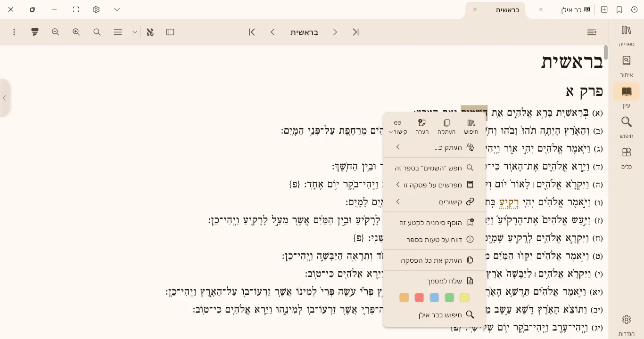This screenshot has height=339, width=644.
Task: Click חיפוש quick action in context menu
Action: (x=471, y=127)
